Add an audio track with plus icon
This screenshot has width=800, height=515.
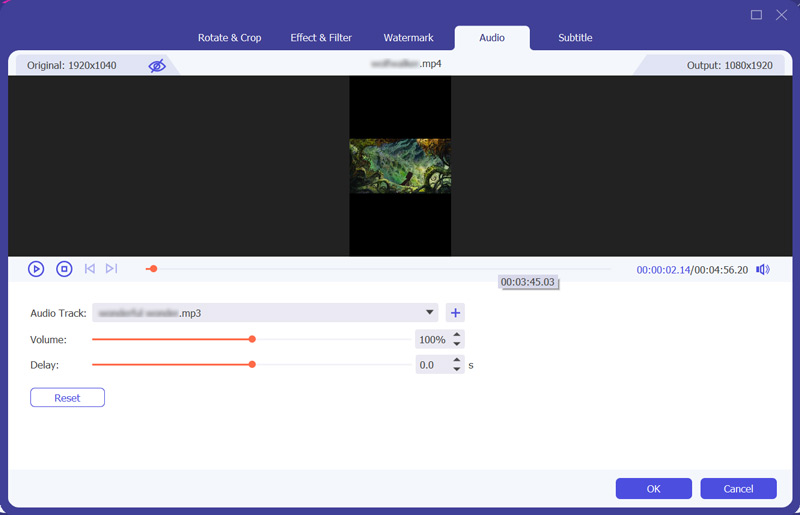pyautogui.click(x=455, y=313)
